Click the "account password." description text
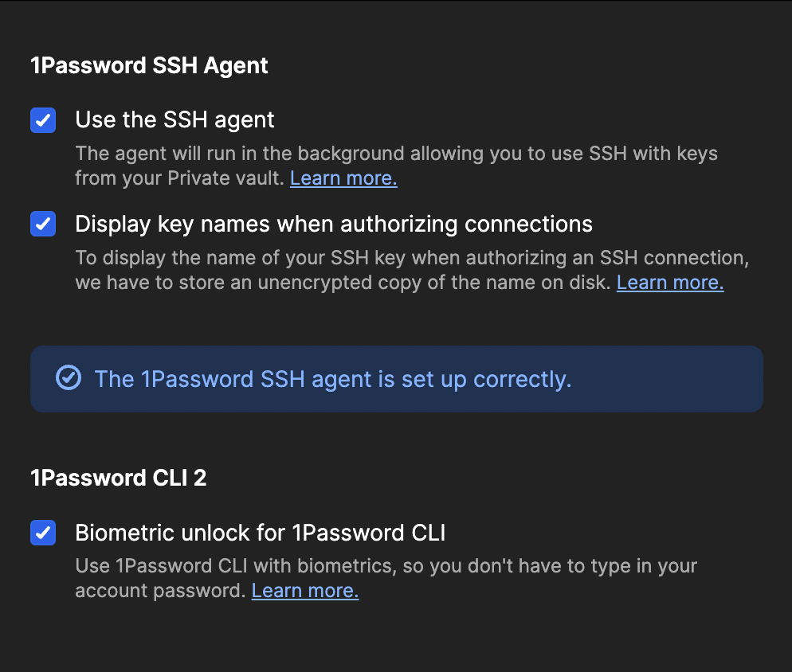The height and width of the screenshot is (672, 792). (x=159, y=591)
